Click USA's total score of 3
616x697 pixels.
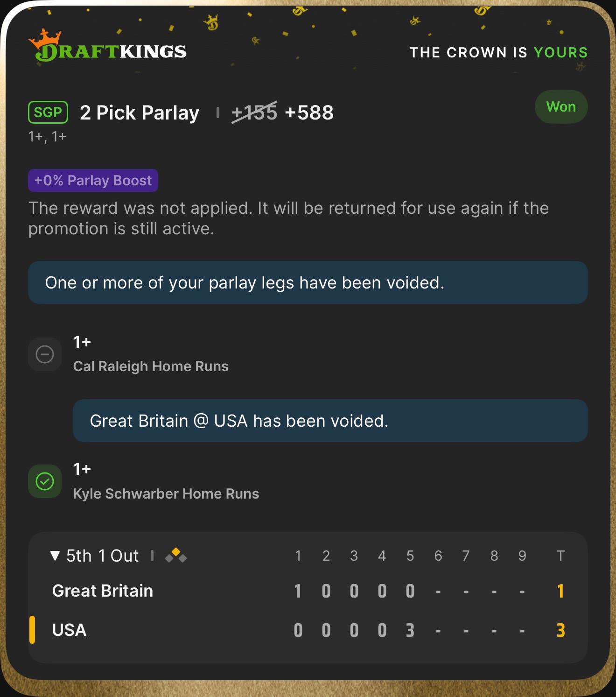[x=560, y=630]
